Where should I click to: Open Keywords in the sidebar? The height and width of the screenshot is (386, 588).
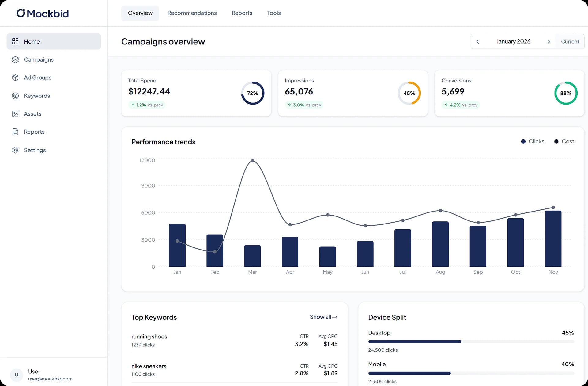pyautogui.click(x=54, y=96)
